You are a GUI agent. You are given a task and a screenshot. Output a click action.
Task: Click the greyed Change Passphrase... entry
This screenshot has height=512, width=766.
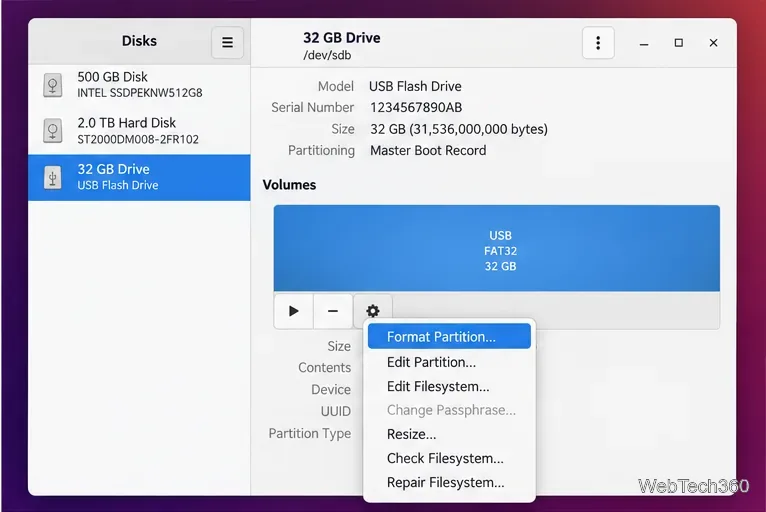[x=449, y=410]
